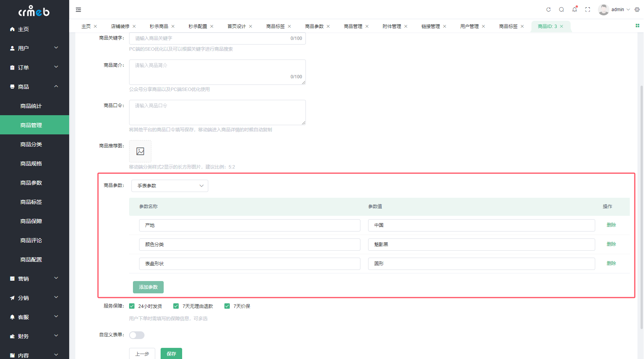
Task: Delete the 颜色分类 parameter row
Action: click(611, 244)
